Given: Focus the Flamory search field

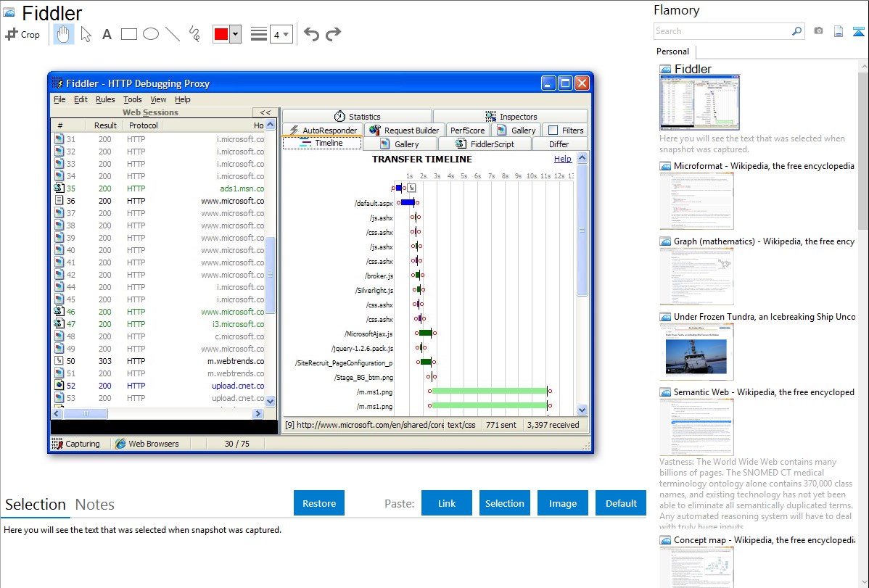Looking at the screenshot, I should pos(722,31).
